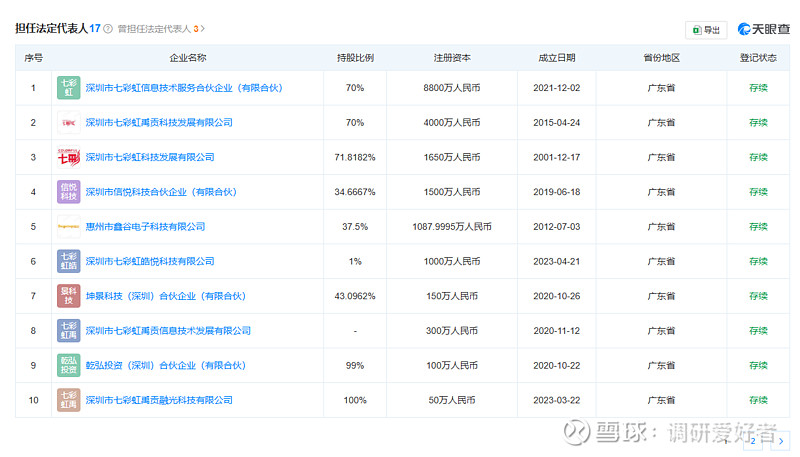Select the 37.5% shareholding cell
Screen dimensions: 800x457
355,226
